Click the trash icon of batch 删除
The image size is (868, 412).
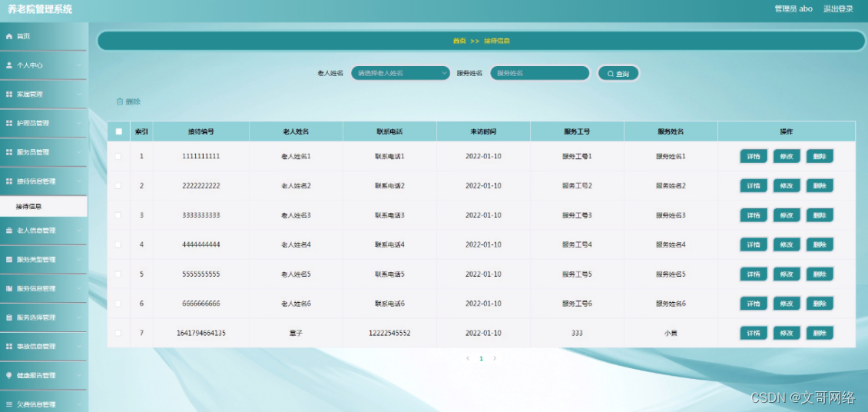[x=120, y=101]
